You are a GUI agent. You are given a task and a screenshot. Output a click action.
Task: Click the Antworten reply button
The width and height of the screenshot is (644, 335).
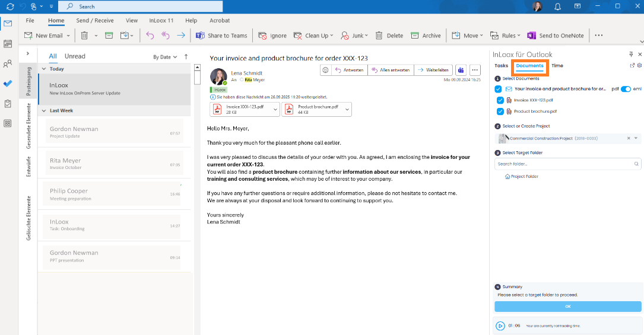coord(349,70)
